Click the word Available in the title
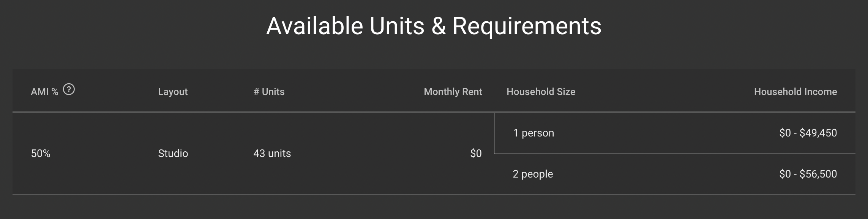The width and height of the screenshot is (868, 219). click(x=315, y=26)
